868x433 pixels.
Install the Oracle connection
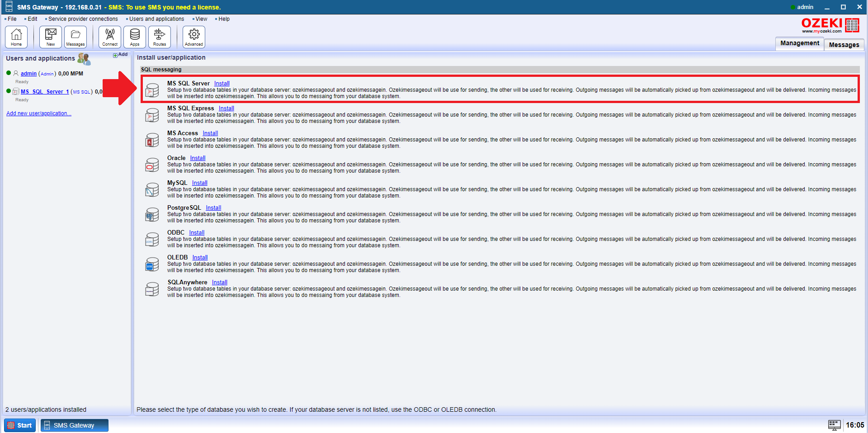pyautogui.click(x=198, y=158)
